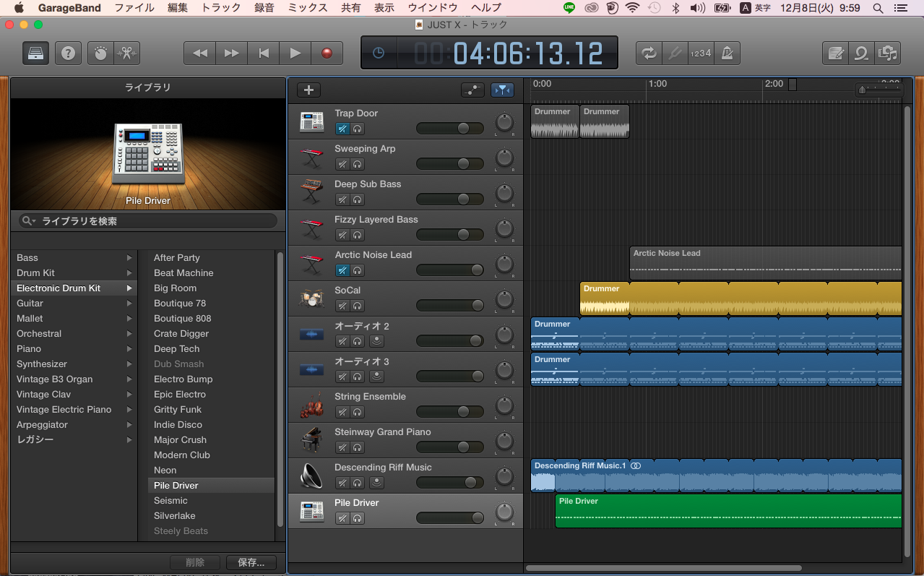The image size is (924, 576).
Task: Toggle the Metronome click
Action: coord(727,53)
